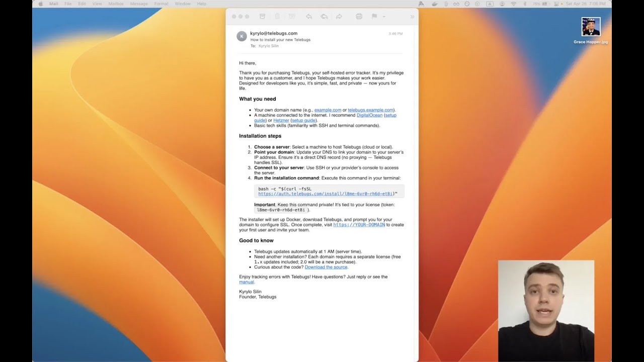This screenshot has width=644, height=362.
Task: Open the File menu
Action: (68, 4)
